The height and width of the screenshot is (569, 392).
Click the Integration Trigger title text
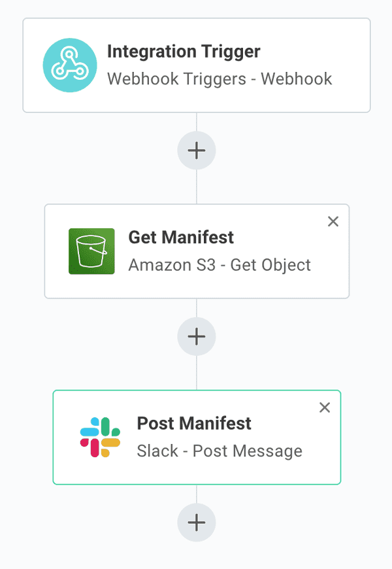pyautogui.click(x=186, y=52)
